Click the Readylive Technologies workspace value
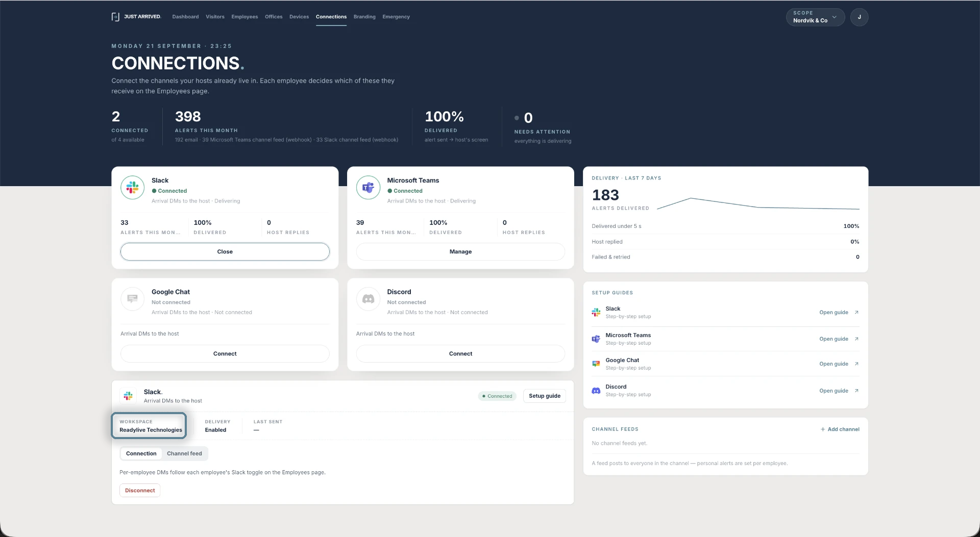This screenshot has width=980, height=537. pos(151,430)
